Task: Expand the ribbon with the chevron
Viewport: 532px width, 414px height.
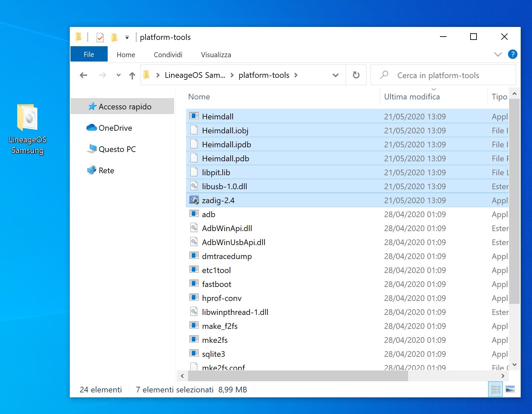Action: point(498,54)
